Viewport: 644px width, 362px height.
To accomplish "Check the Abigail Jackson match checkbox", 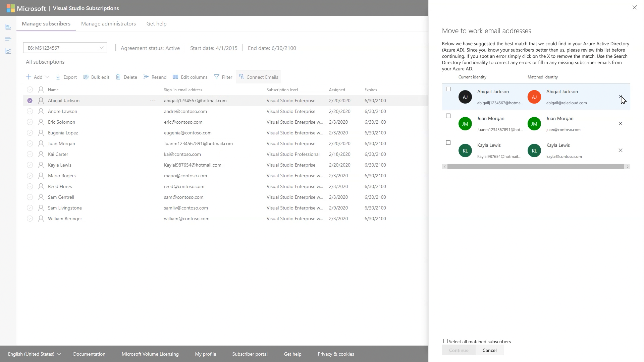I will click(x=448, y=89).
